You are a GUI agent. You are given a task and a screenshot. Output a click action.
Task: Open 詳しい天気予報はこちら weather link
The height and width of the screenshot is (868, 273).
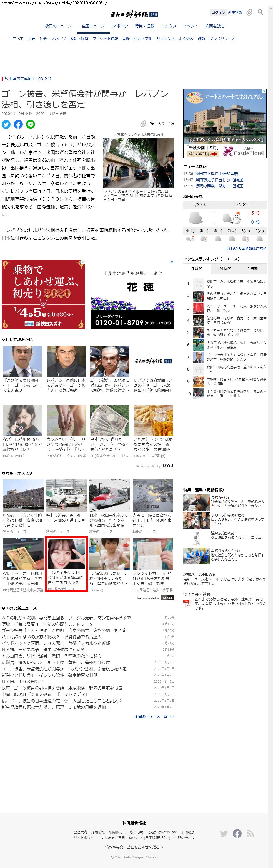[246, 248]
